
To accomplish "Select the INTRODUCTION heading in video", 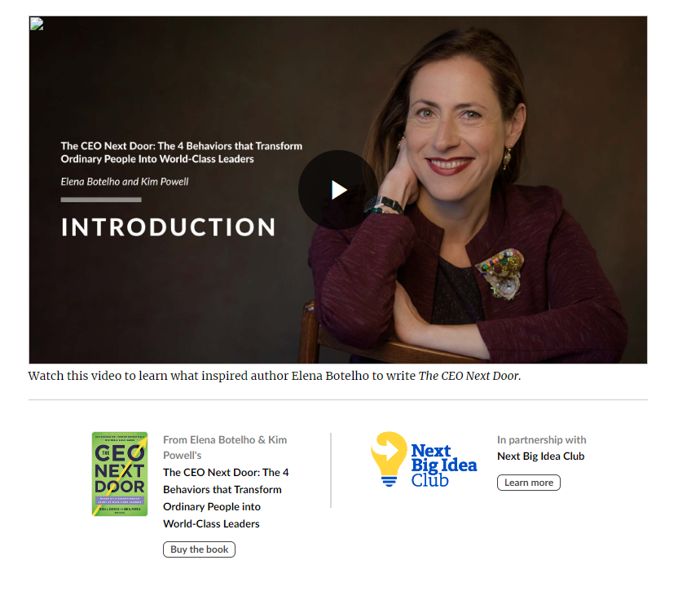I will (169, 227).
